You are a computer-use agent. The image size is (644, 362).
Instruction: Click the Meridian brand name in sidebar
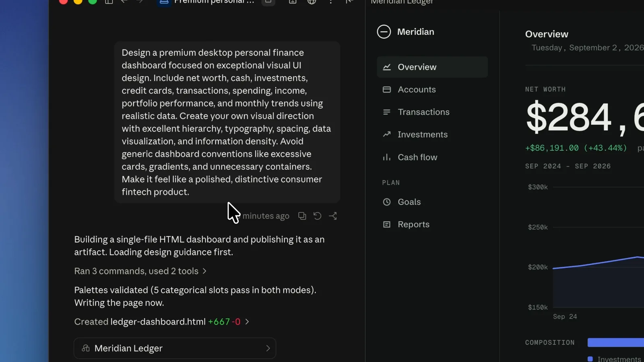pyautogui.click(x=416, y=32)
